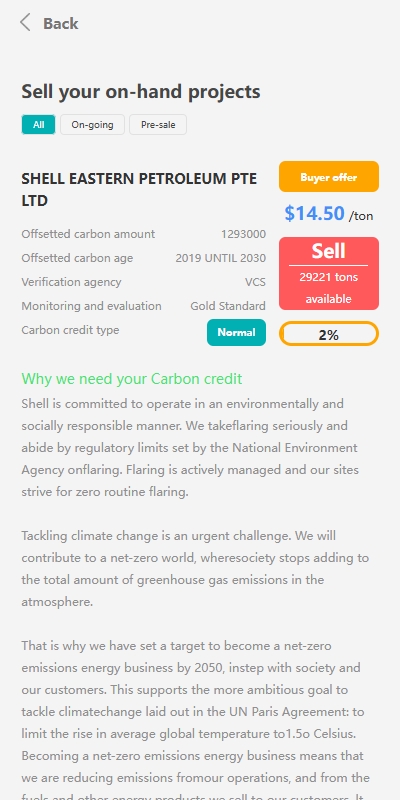Click the orange Buyer offer button
Image resolution: width=400 pixels, height=800 pixels.
click(329, 177)
